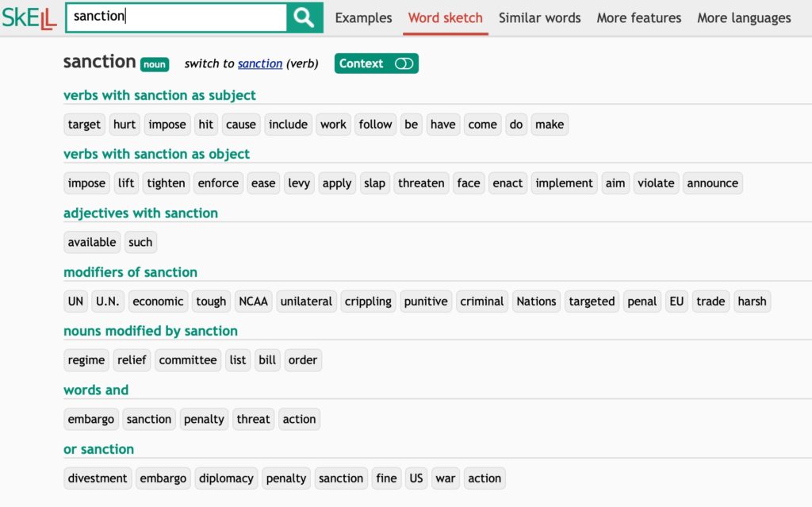Open the More features menu

[638, 17]
